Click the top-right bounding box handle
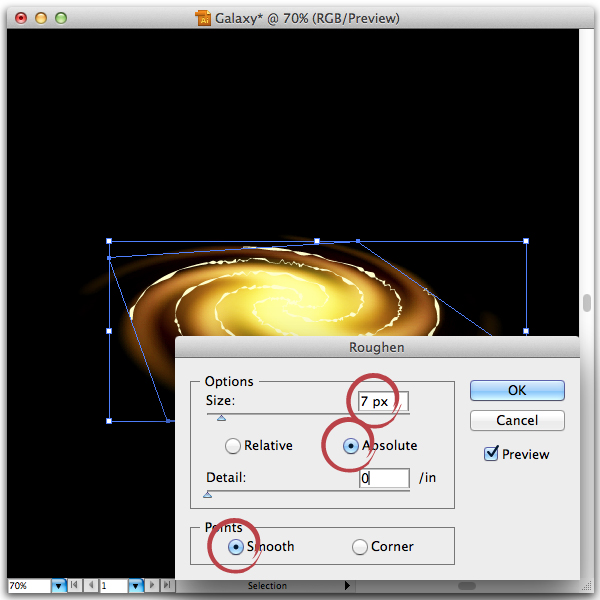 (526, 241)
